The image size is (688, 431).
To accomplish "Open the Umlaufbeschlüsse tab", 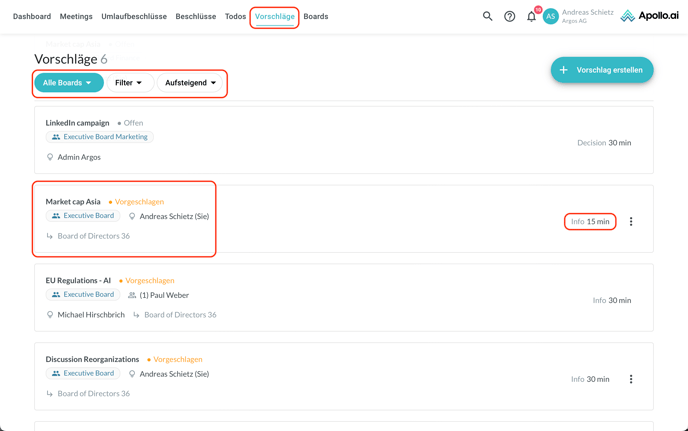I will [x=134, y=16].
